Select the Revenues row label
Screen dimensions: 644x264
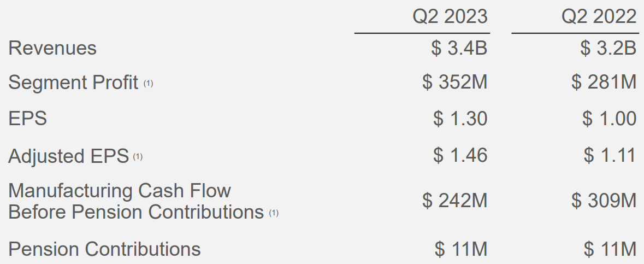pos(52,48)
